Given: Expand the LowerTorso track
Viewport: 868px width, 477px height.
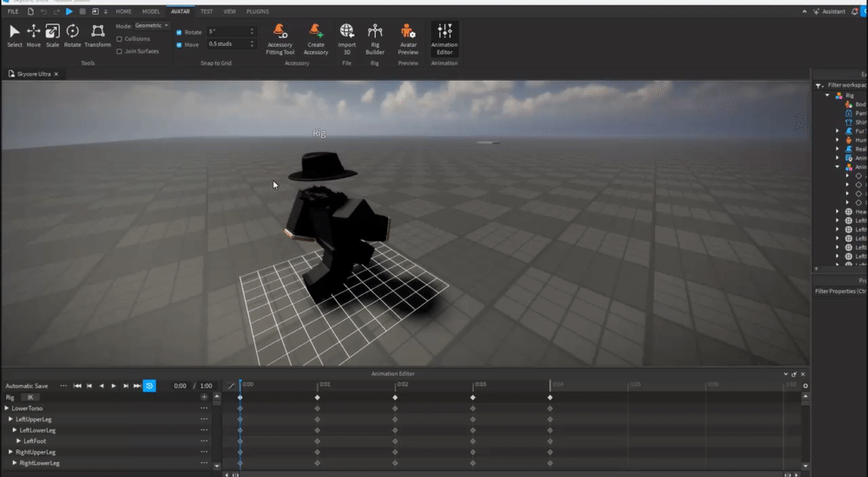Looking at the screenshot, I should click(x=8, y=408).
